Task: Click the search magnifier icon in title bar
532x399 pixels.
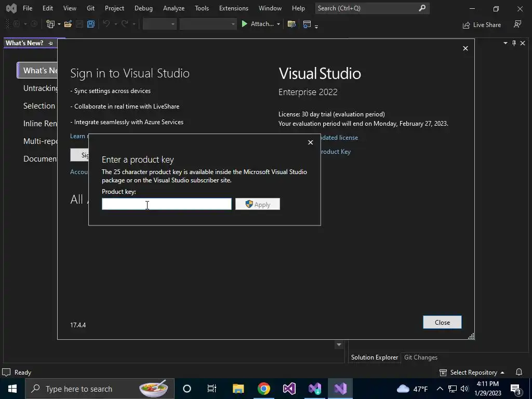Action: coord(422,8)
